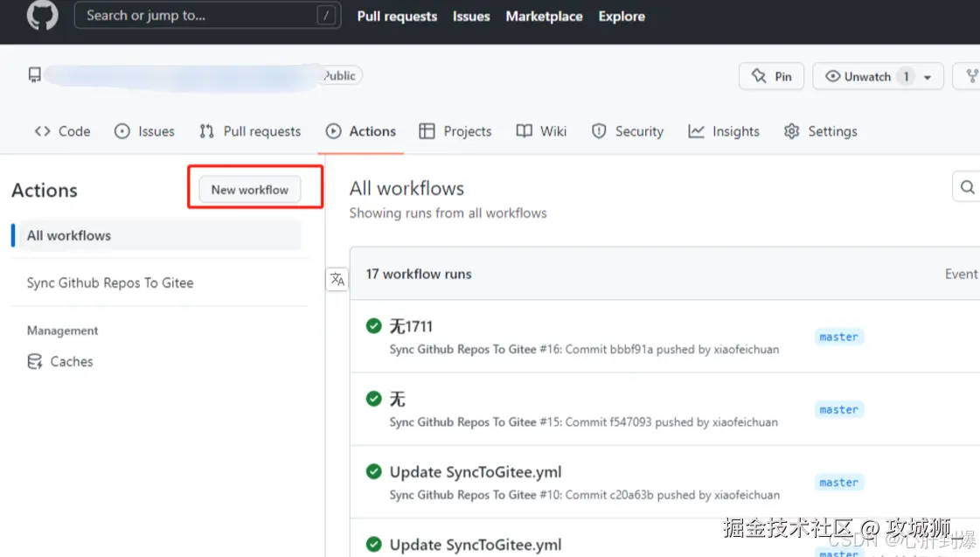Open Issues in the top navigation
The image size is (980, 557).
471,17
